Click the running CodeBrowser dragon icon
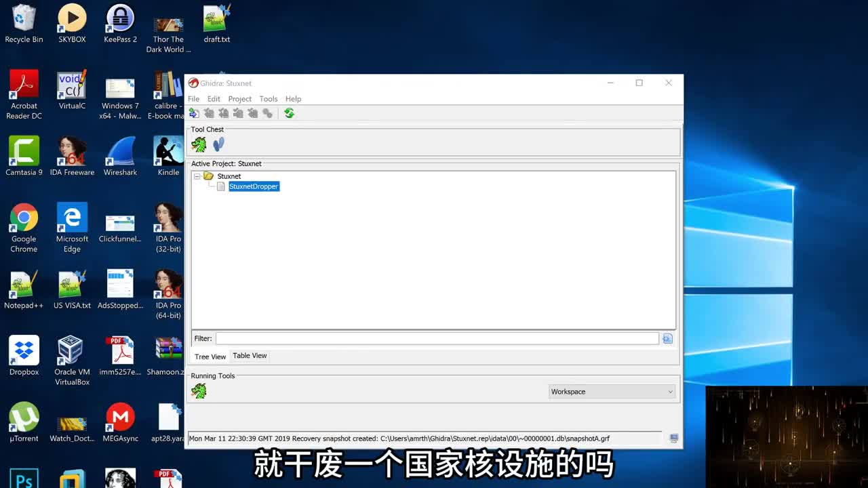The width and height of the screenshot is (868, 488). 199,391
